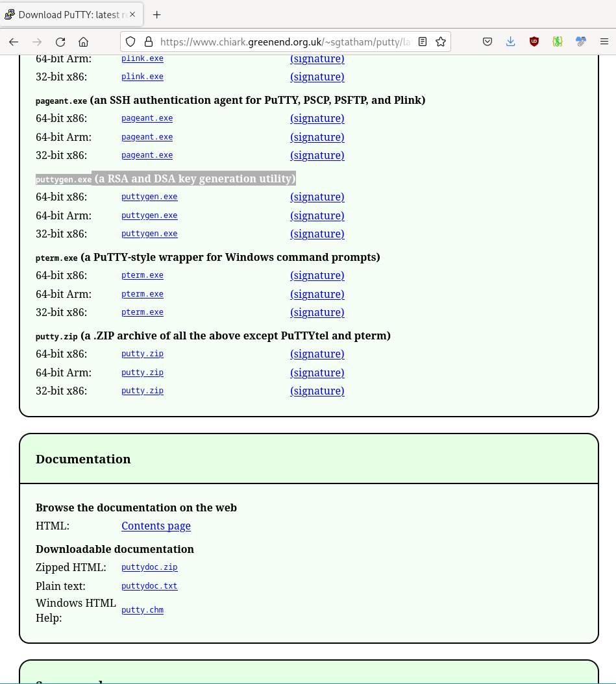Download 32-bit x86 puttygen.exe
The width and height of the screenshot is (616, 684).
pos(149,234)
